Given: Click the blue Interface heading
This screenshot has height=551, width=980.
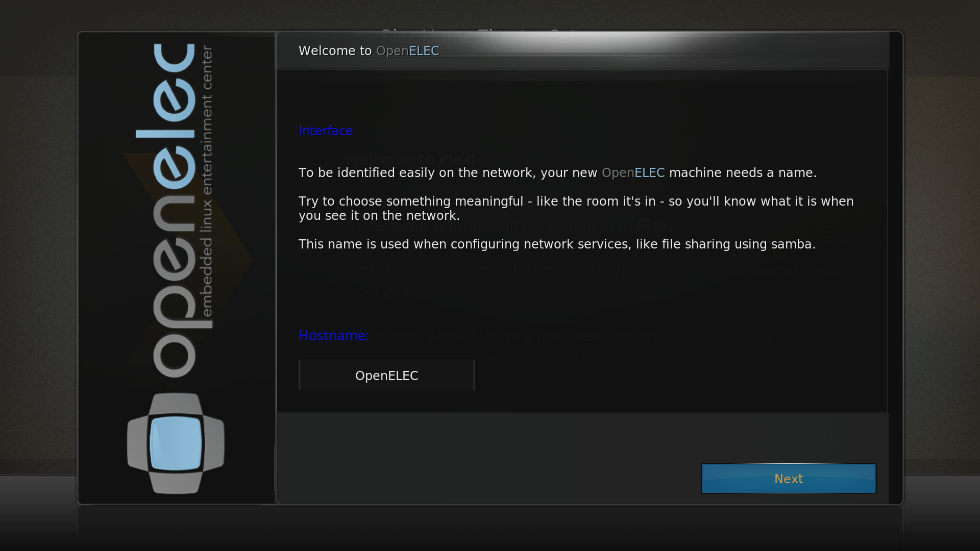Looking at the screenshot, I should 326,131.
